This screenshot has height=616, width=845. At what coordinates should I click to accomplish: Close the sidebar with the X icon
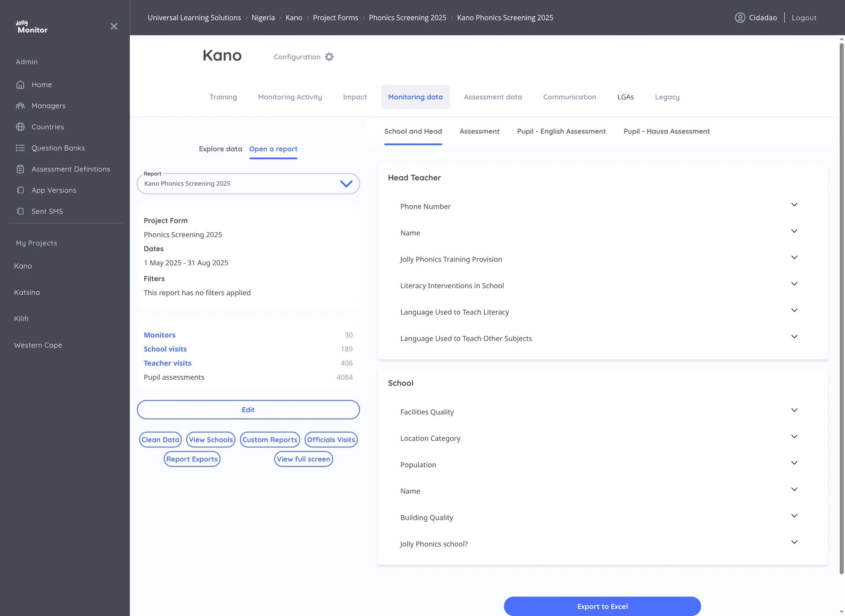tap(114, 26)
